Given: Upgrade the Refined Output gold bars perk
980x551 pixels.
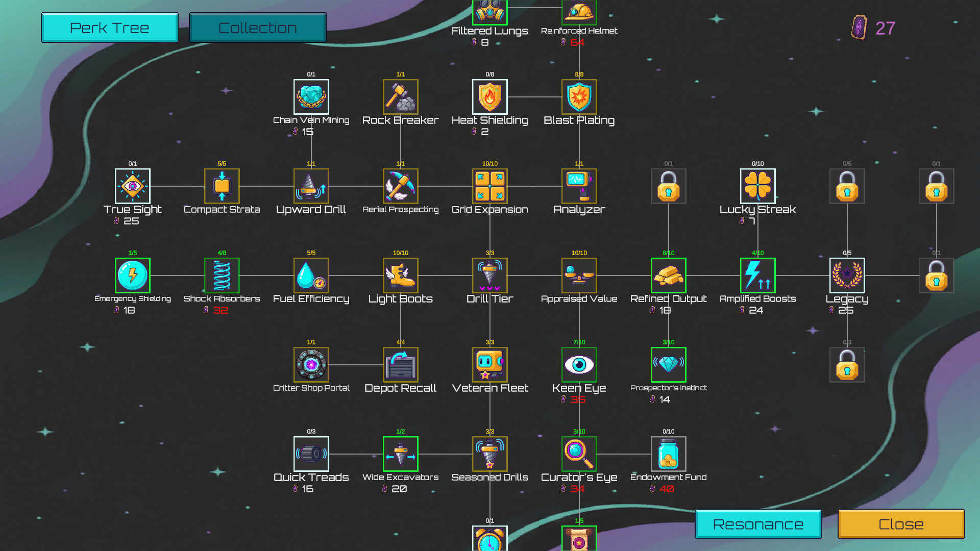Looking at the screenshot, I should (x=669, y=275).
